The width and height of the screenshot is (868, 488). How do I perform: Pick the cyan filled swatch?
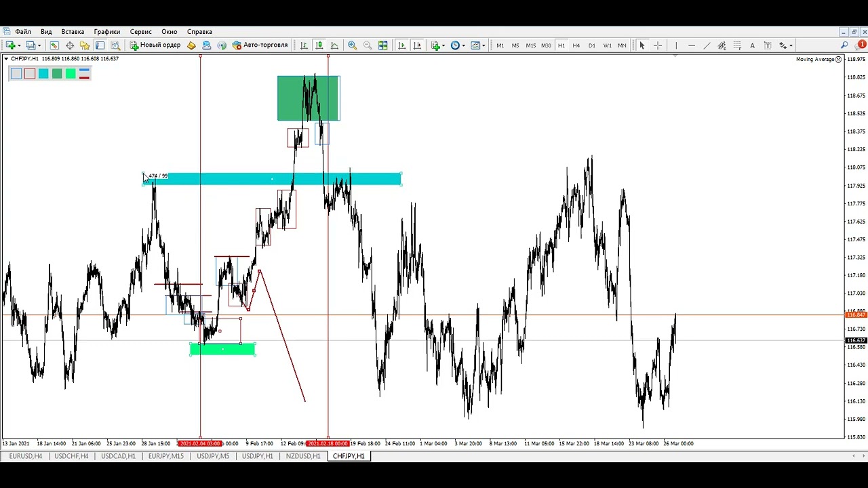coord(43,74)
